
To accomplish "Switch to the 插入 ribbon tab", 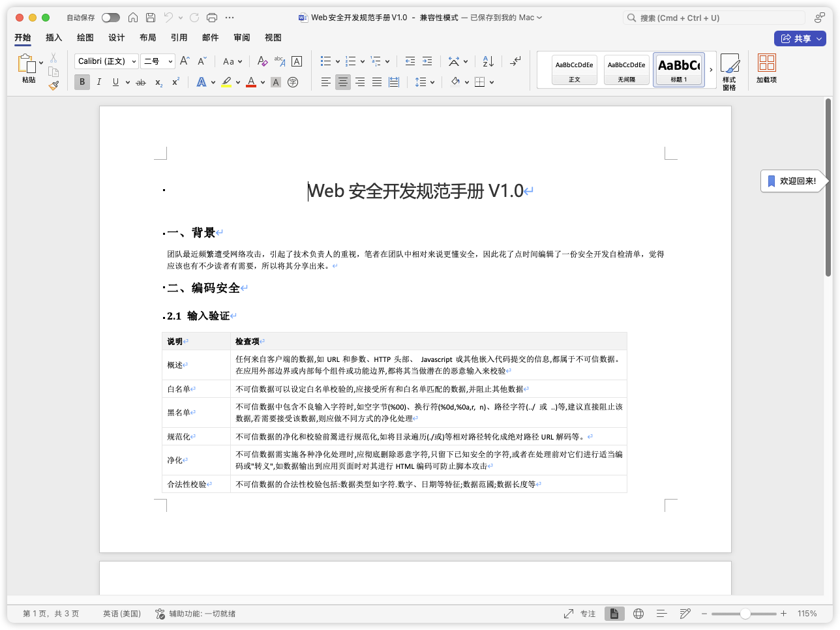I will 53,37.
